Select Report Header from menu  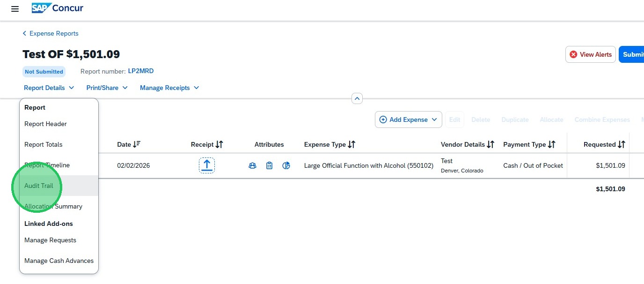click(x=59, y=124)
